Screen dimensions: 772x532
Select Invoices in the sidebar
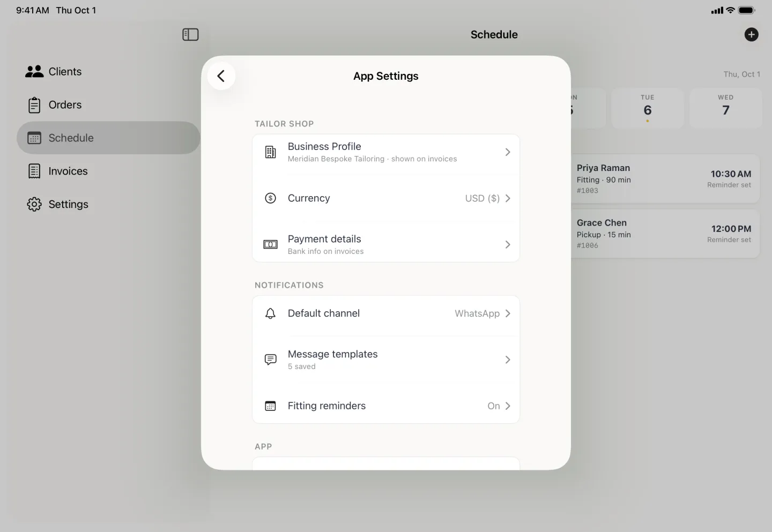(x=108, y=171)
